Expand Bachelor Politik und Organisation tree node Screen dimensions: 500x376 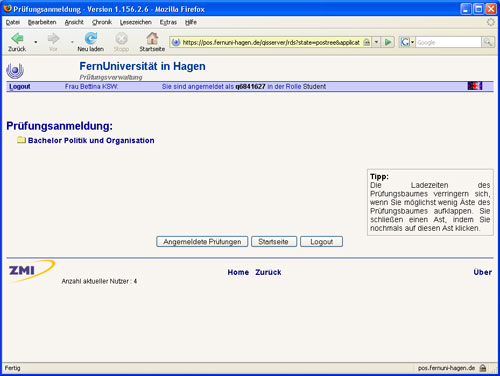[x=91, y=140]
